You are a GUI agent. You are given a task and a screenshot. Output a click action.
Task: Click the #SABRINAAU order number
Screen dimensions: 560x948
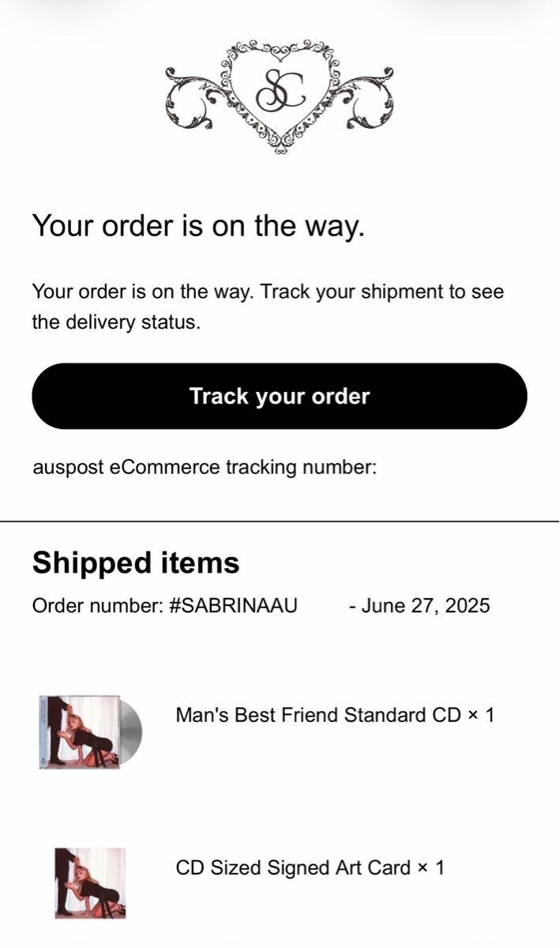233,606
